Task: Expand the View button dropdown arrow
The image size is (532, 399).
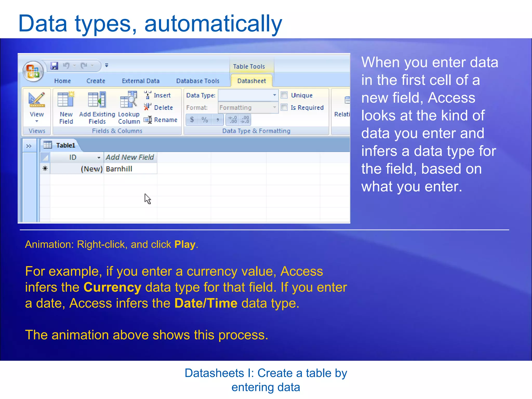Action: (37, 121)
